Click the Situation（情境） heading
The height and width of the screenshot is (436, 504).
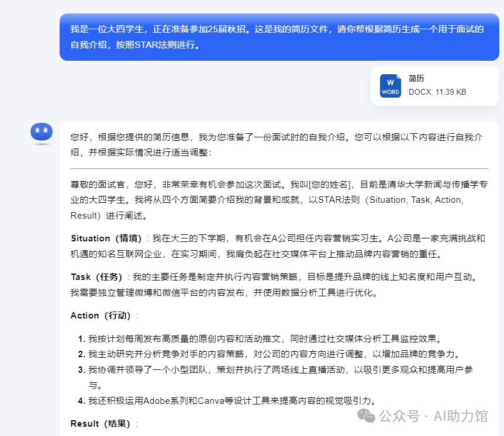[x=106, y=238]
